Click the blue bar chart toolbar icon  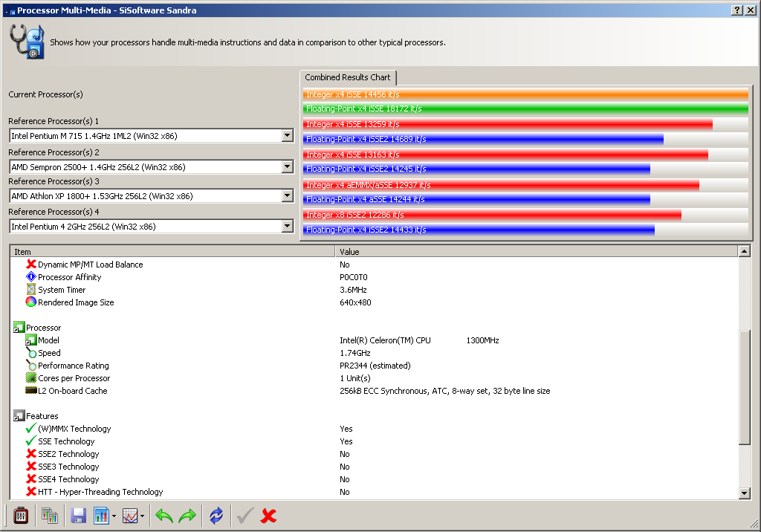(101, 516)
